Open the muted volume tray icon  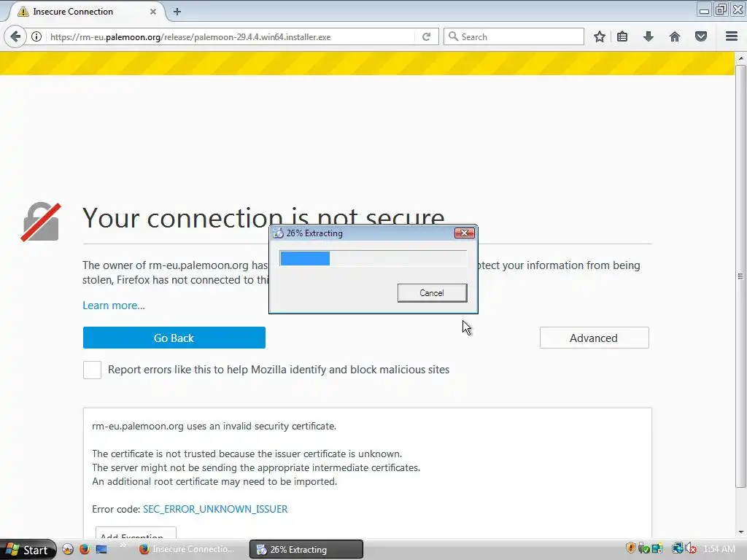click(x=692, y=548)
